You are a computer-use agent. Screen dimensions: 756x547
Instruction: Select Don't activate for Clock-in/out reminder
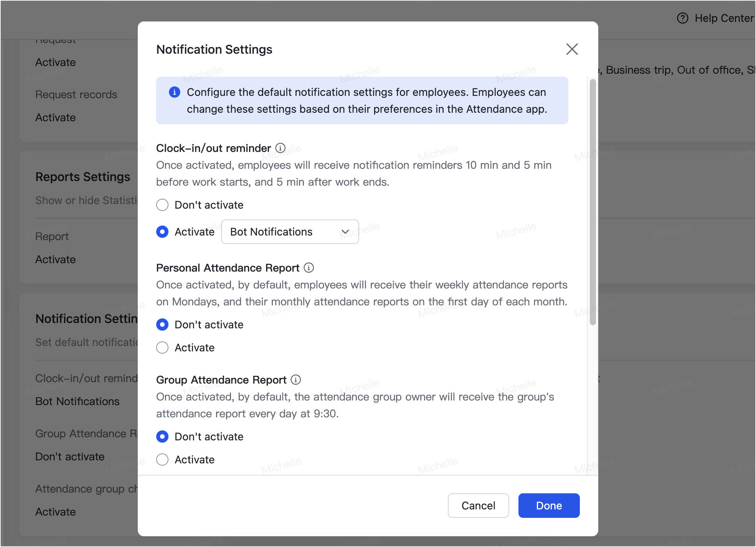click(162, 205)
